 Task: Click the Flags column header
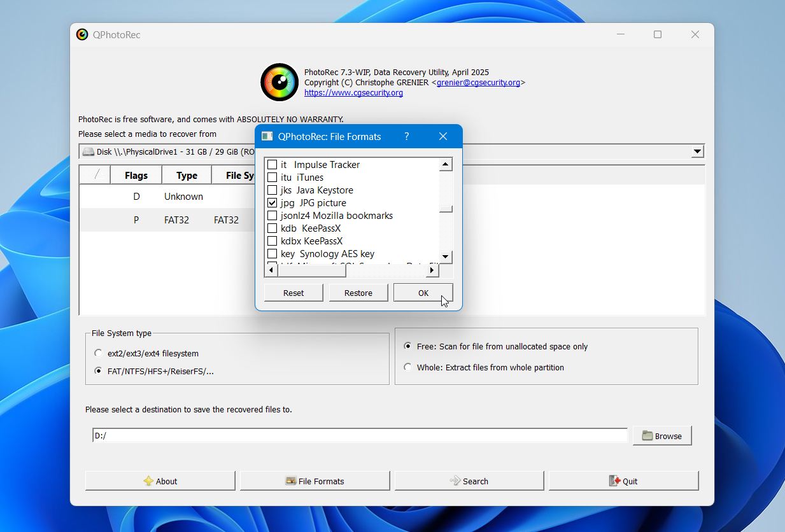pos(136,175)
